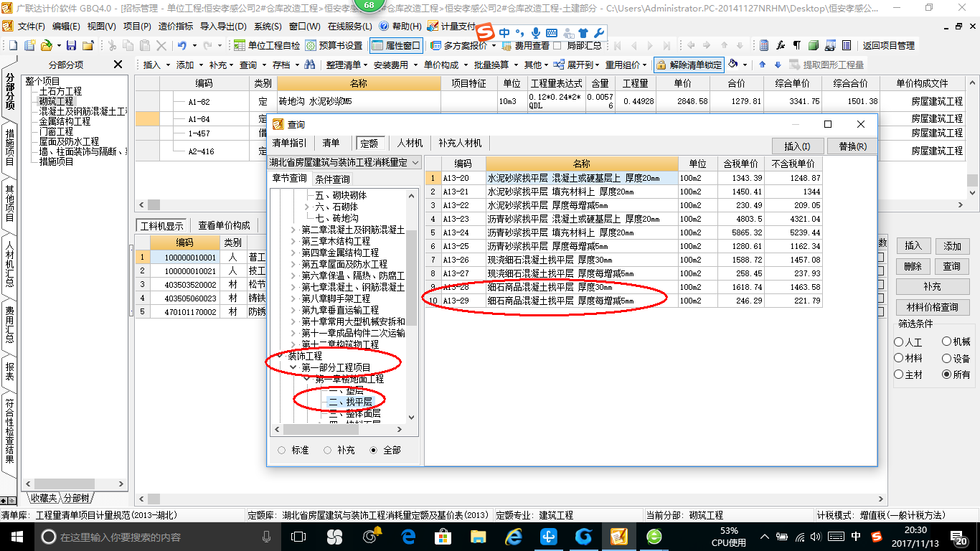
Task: Close the 分部分项 side panel
Action: 118,65
